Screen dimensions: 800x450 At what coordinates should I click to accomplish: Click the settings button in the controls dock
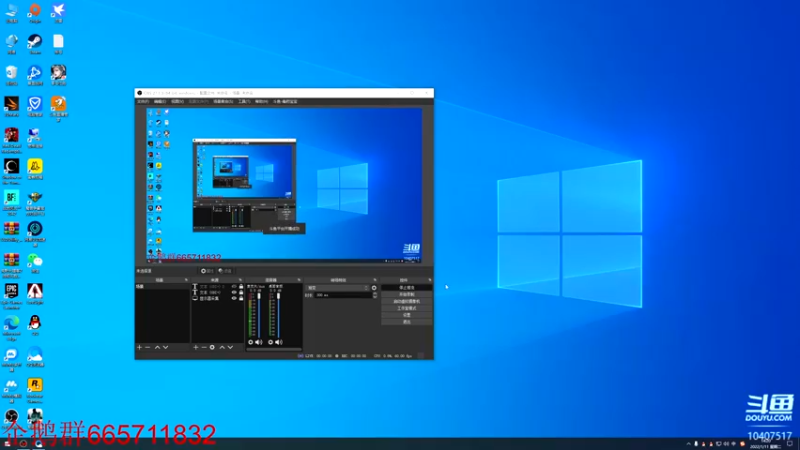(407, 315)
